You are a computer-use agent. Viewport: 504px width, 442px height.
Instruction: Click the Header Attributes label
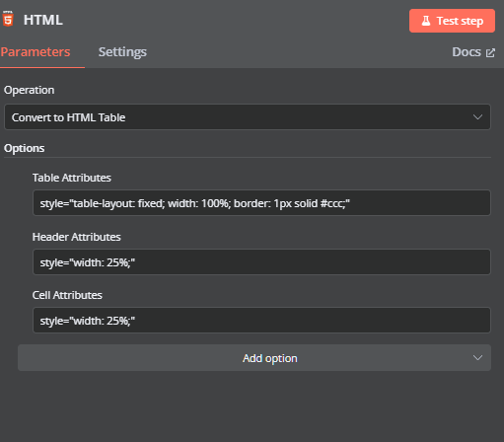[77, 237]
